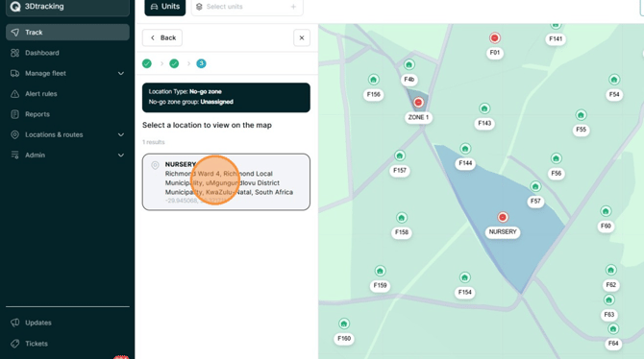Click the F159 map marker

pyautogui.click(x=380, y=271)
